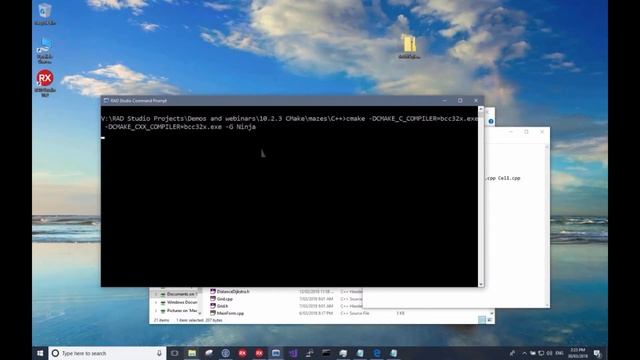This screenshot has width=640, height=360.
Task: Switch Explorer to large icons view button
Action: (490, 320)
